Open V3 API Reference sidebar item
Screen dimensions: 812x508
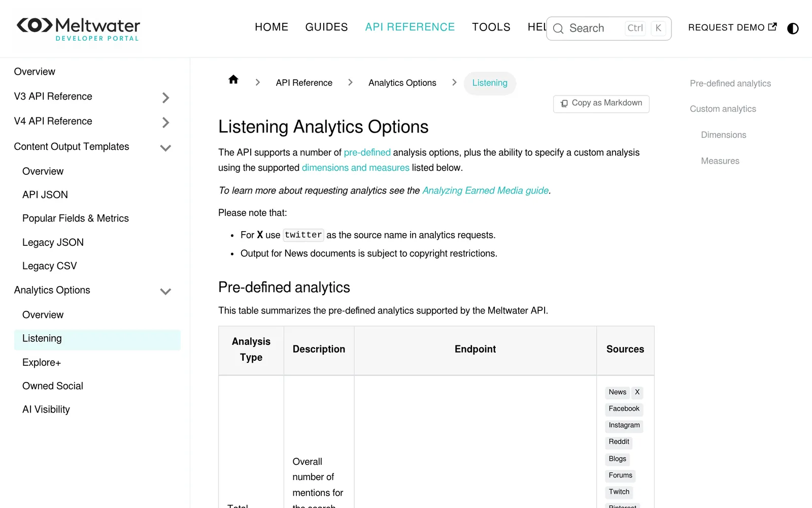tap(53, 97)
